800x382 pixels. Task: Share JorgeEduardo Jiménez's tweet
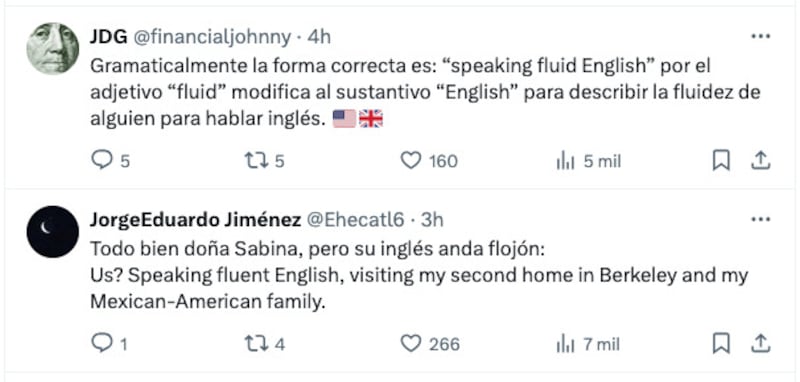click(x=760, y=344)
